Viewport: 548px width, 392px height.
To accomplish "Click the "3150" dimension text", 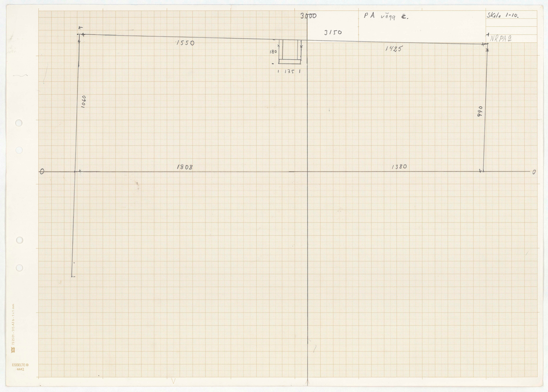I will click(332, 32).
